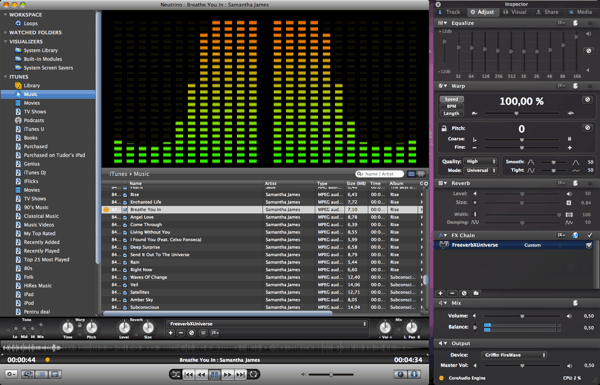Select Speed warp mode

[452, 99]
